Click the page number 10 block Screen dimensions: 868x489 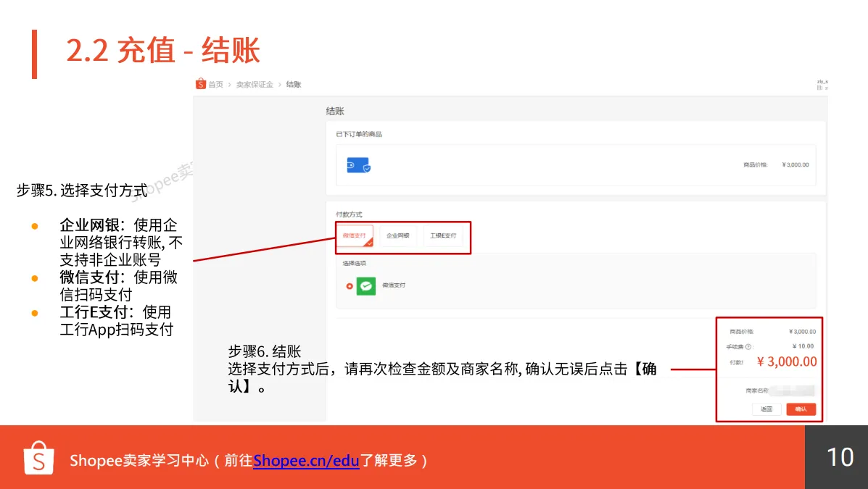(x=840, y=457)
